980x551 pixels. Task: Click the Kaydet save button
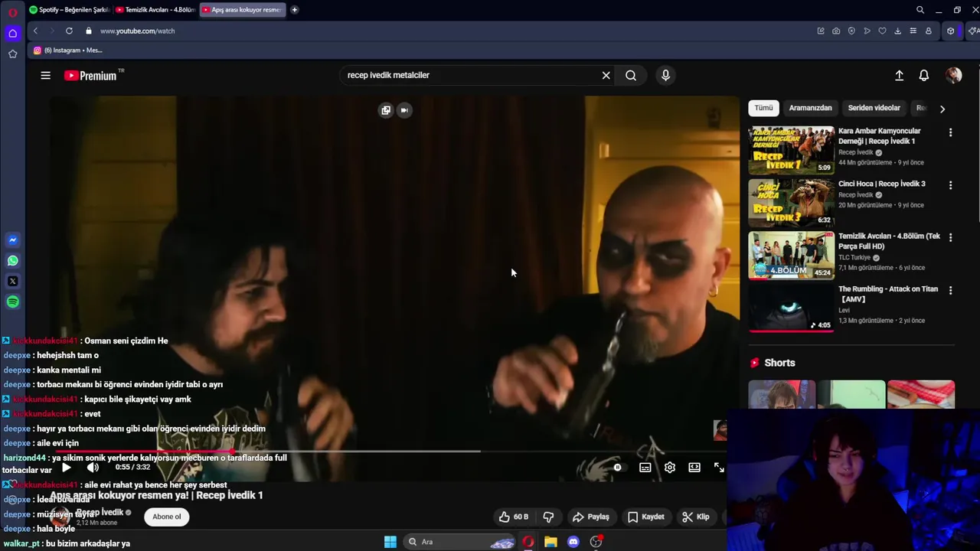coord(646,517)
